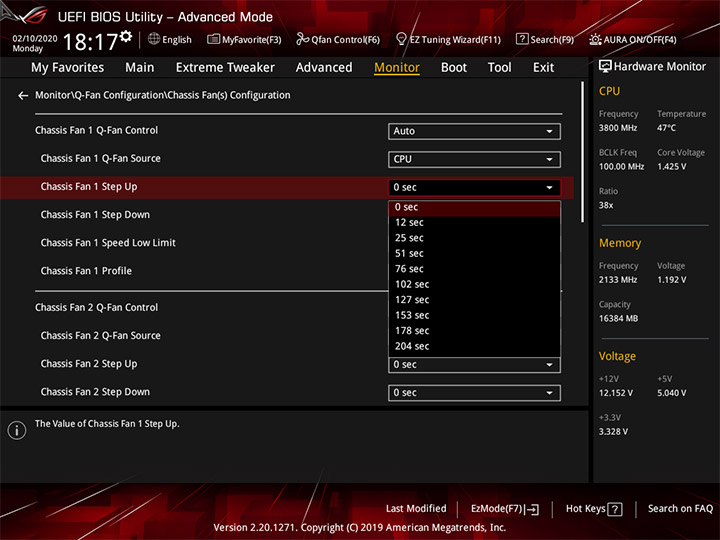Open the Exit tab

(x=543, y=68)
